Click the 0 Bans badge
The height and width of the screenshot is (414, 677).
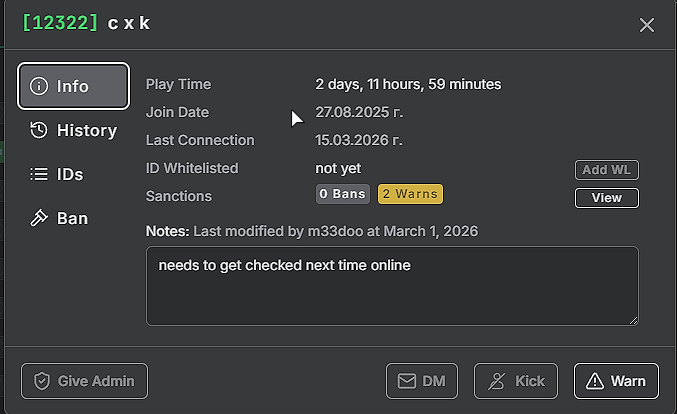coord(343,194)
